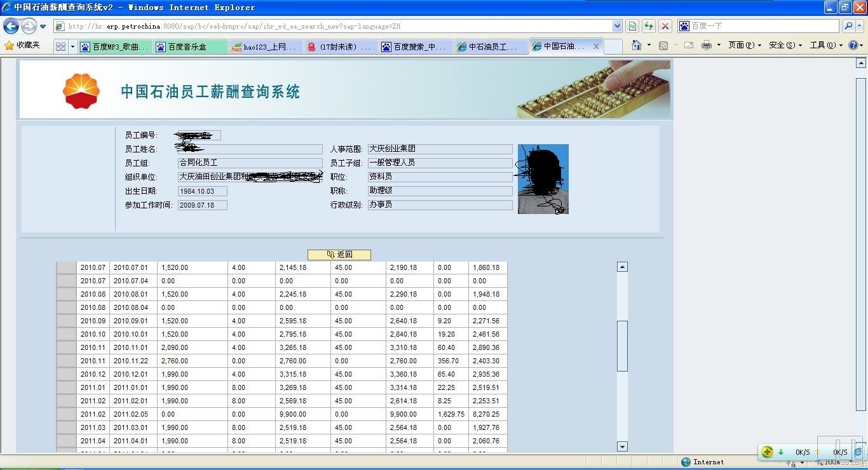Refresh the page with the green arrows icon

click(649, 26)
